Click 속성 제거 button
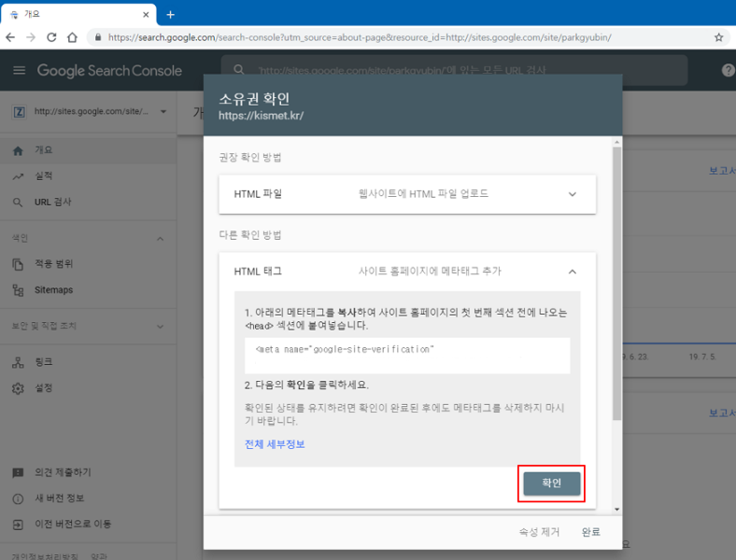736x560 pixels. tap(539, 532)
